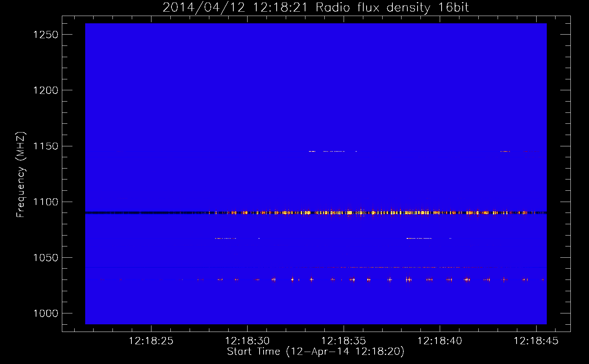
Task: Click the 1250 frequency tick label
Action: 46,35
